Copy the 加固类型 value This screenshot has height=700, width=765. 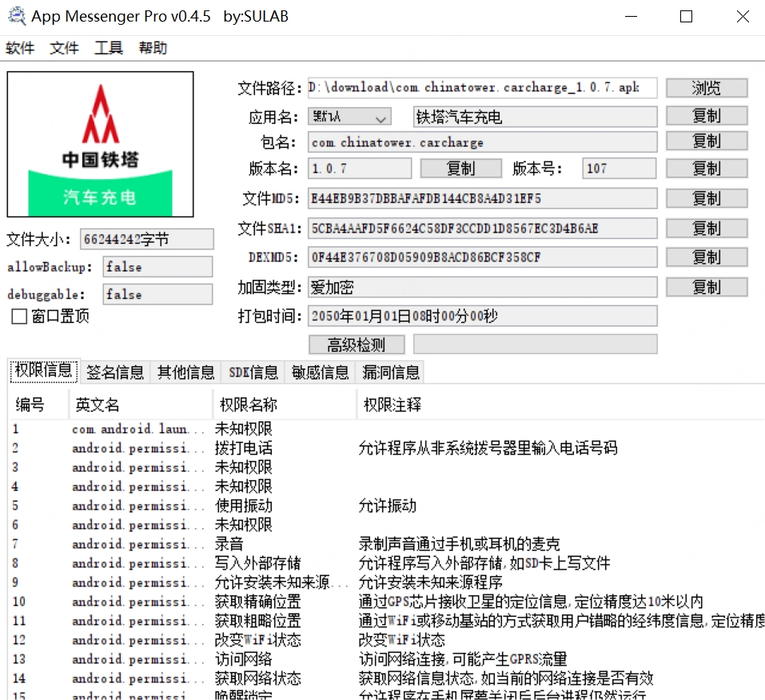[x=707, y=285]
